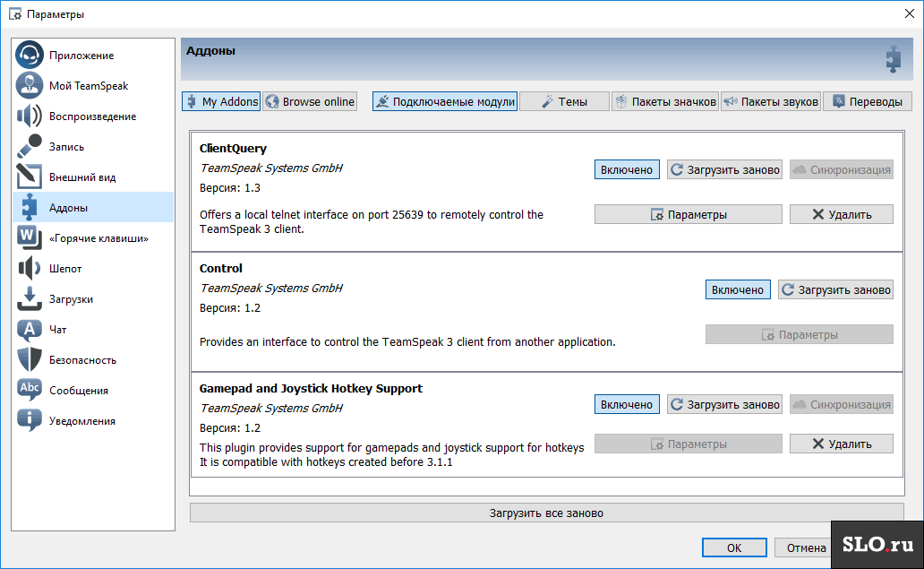The height and width of the screenshot is (569, 924).
Task: Click Параметры button for Gamepad plugin
Action: (689, 444)
